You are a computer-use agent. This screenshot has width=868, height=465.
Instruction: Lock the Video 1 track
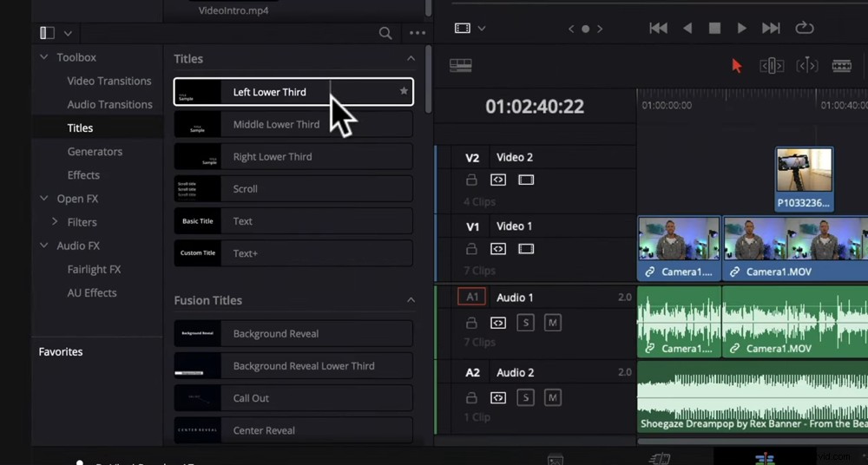click(471, 249)
